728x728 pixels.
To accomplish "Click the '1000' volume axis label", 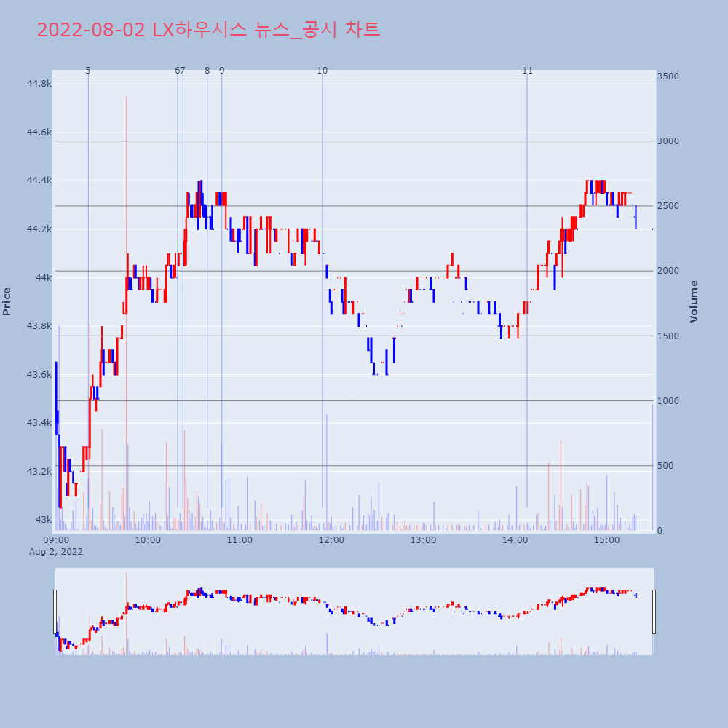I will (x=668, y=400).
